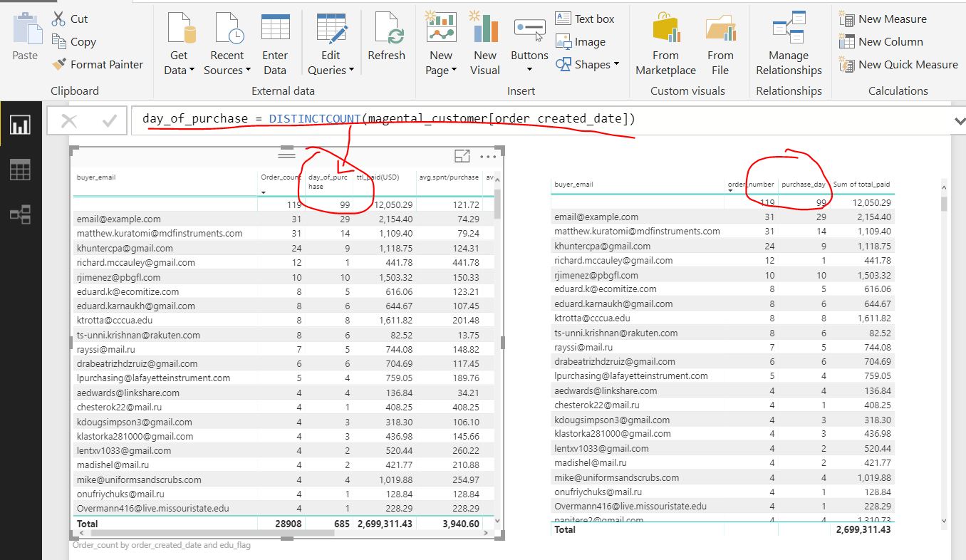
Task: Sort left table by avg.spnt/purchase header
Action: coord(449,177)
